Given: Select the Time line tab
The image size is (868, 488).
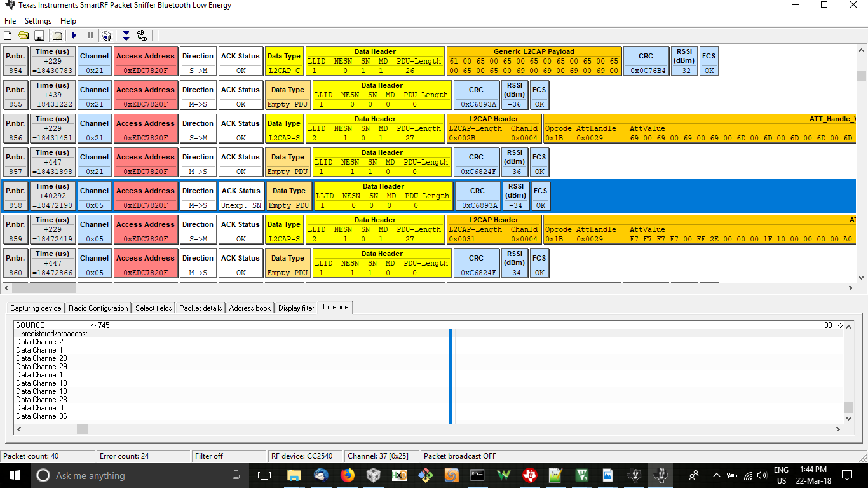Looking at the screenshot, I should [x=335, y=308].
